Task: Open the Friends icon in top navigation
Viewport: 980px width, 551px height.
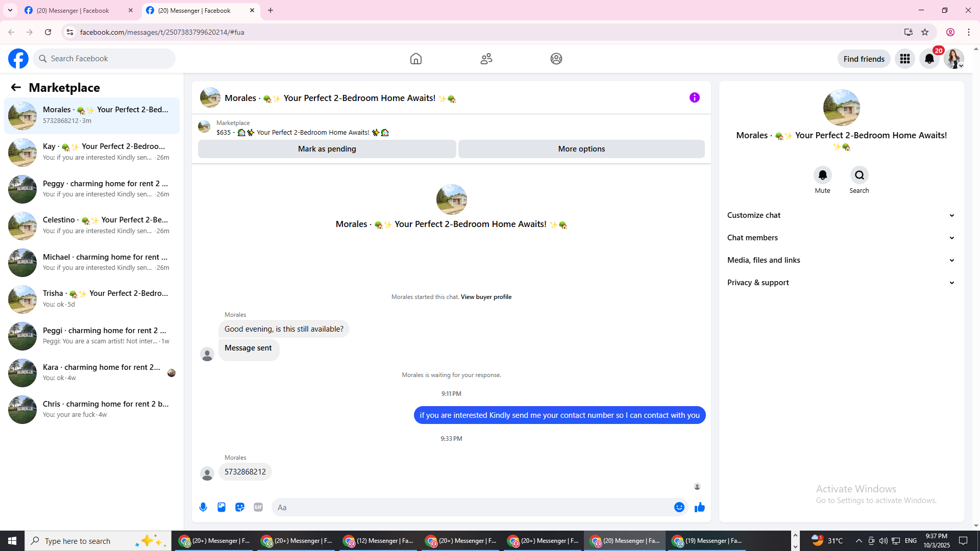Action: tap(486, 59)
